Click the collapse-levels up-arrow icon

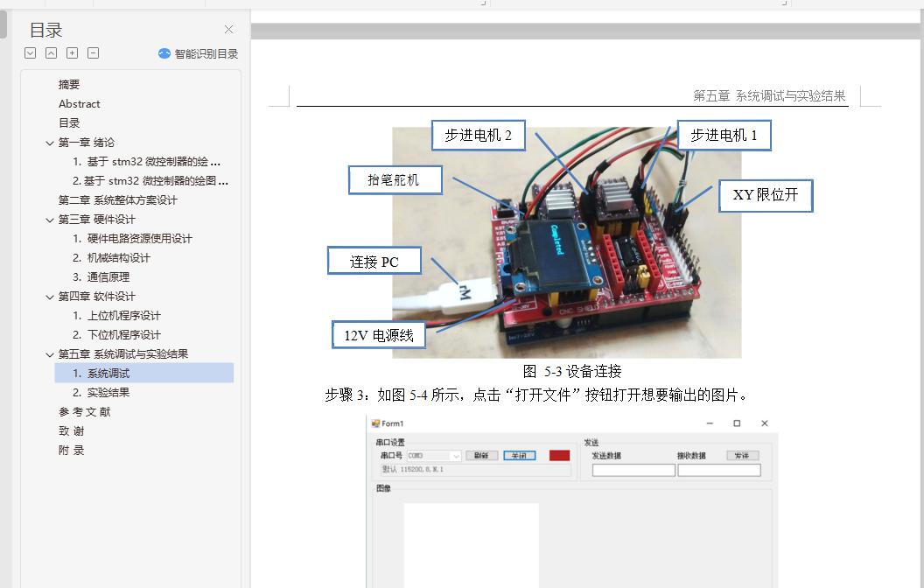(52, 53)
